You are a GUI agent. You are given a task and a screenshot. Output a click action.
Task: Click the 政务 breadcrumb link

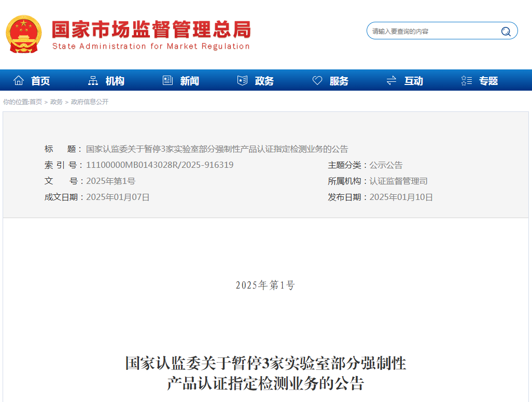57,102
